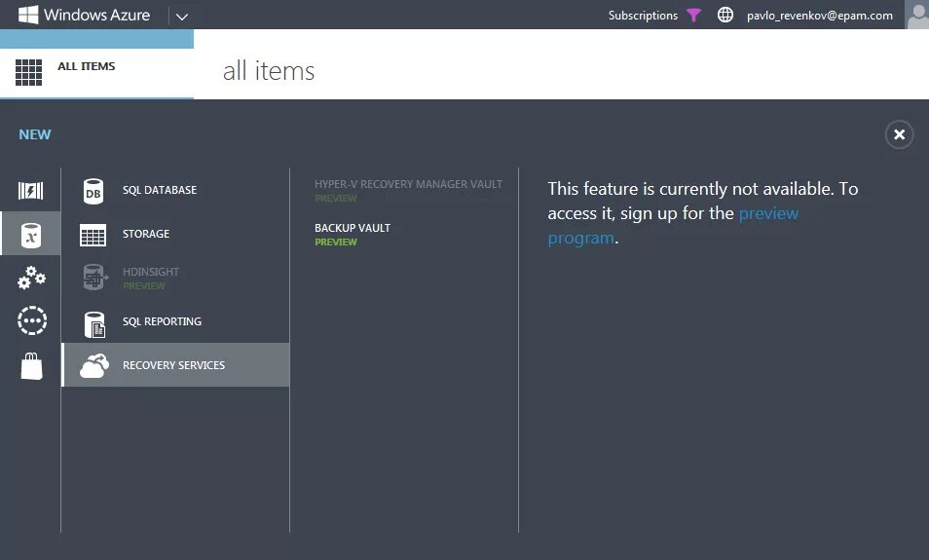
Task: Select BACKUP VAULT option
Action: coord(353,234)
